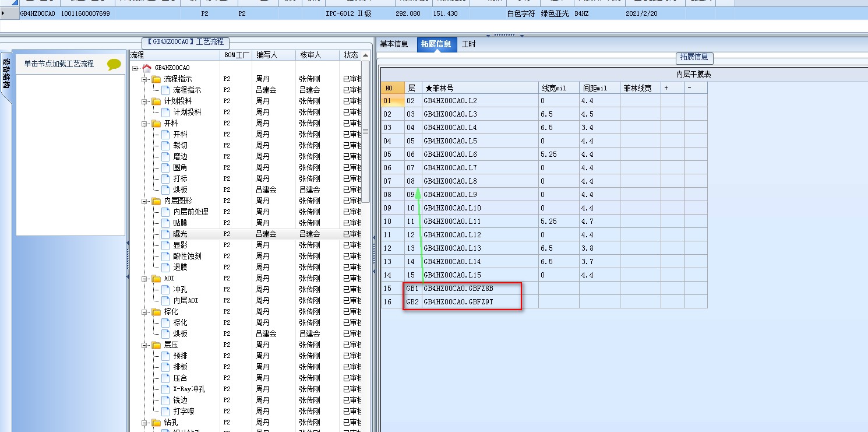Click the 4.7 spacing value cell
This screenshot has width=868, height=432.
coord(600,222)
